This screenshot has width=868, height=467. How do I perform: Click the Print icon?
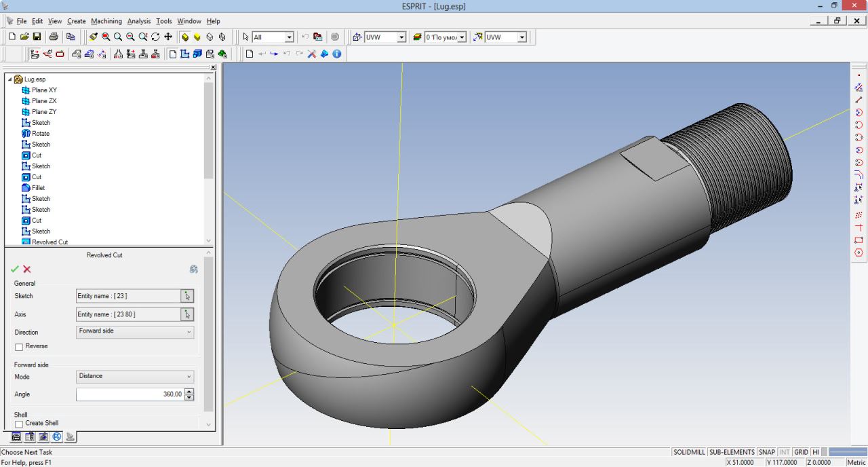click(54, 37)
